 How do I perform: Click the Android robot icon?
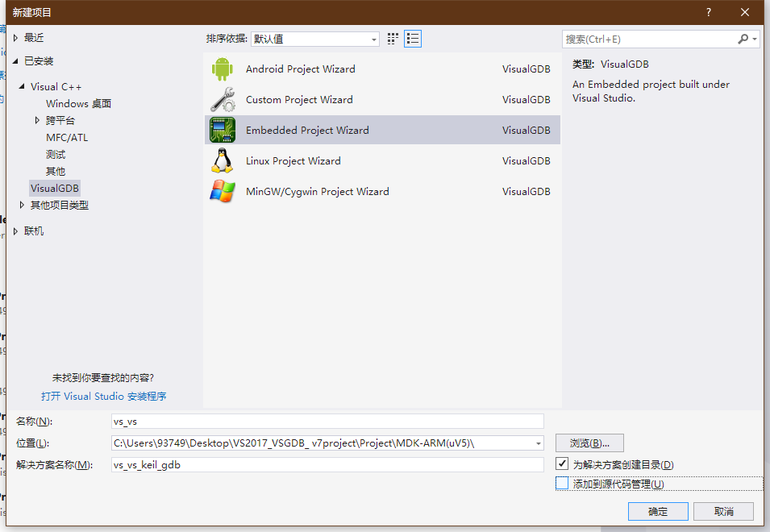tap(222, 69)
